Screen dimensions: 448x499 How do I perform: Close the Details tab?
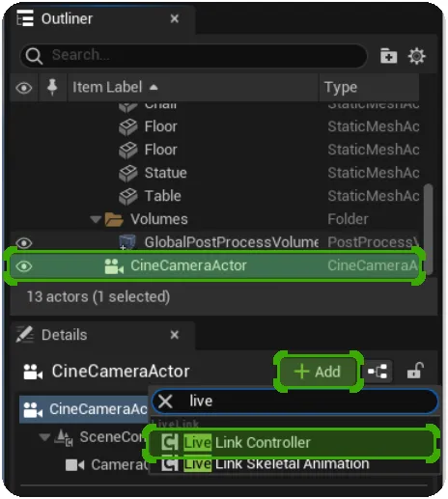(x=175, y=335)
